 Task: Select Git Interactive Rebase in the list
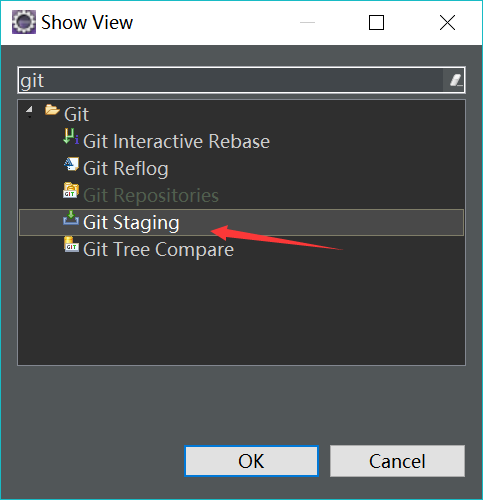pos(176,141)
